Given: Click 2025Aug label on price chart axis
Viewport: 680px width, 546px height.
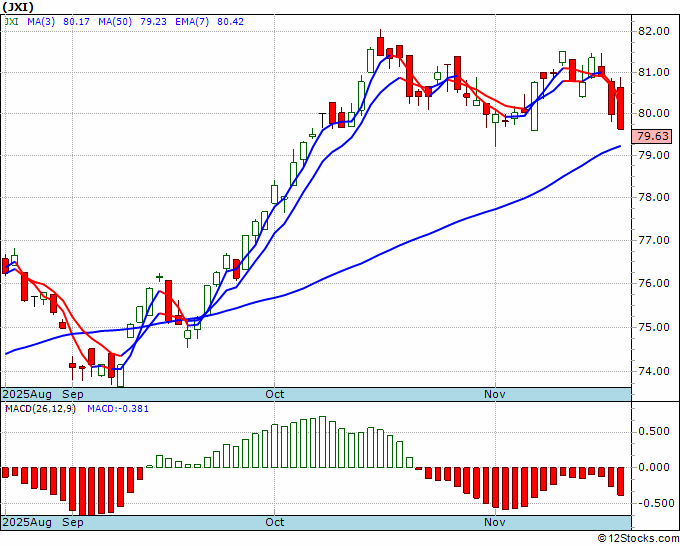Looking at the screenshot, I should [27, 394].
